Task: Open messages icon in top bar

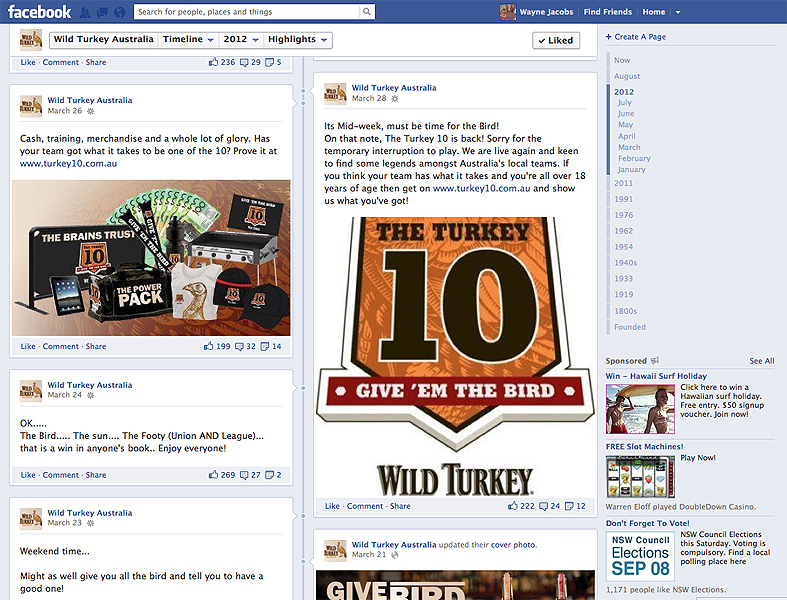Action: (102, 12)
